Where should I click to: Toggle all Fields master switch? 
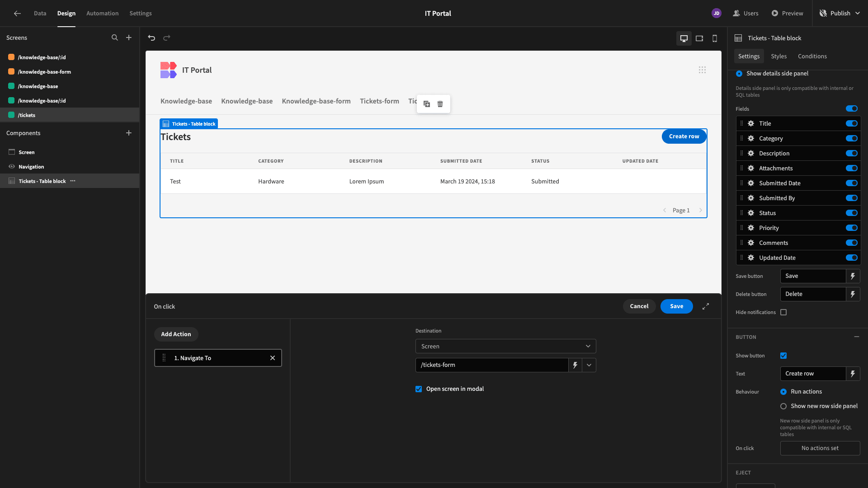(852, 109)
